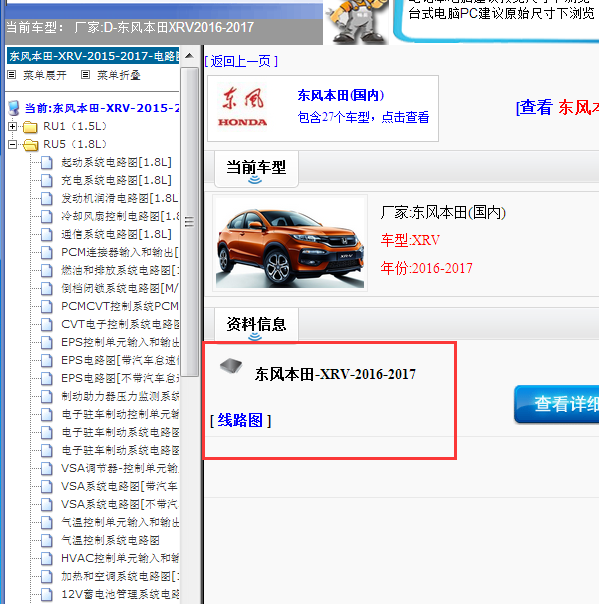Expand the RU1（1.5L） tree node
Screen dimensions: 599x604
point(12,126)
